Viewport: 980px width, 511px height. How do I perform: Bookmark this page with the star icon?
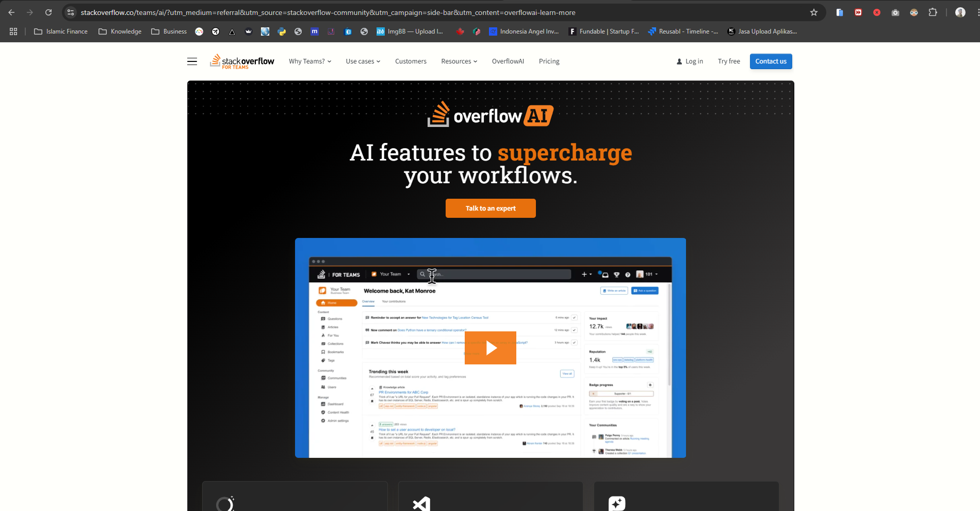tap(814, 12)
